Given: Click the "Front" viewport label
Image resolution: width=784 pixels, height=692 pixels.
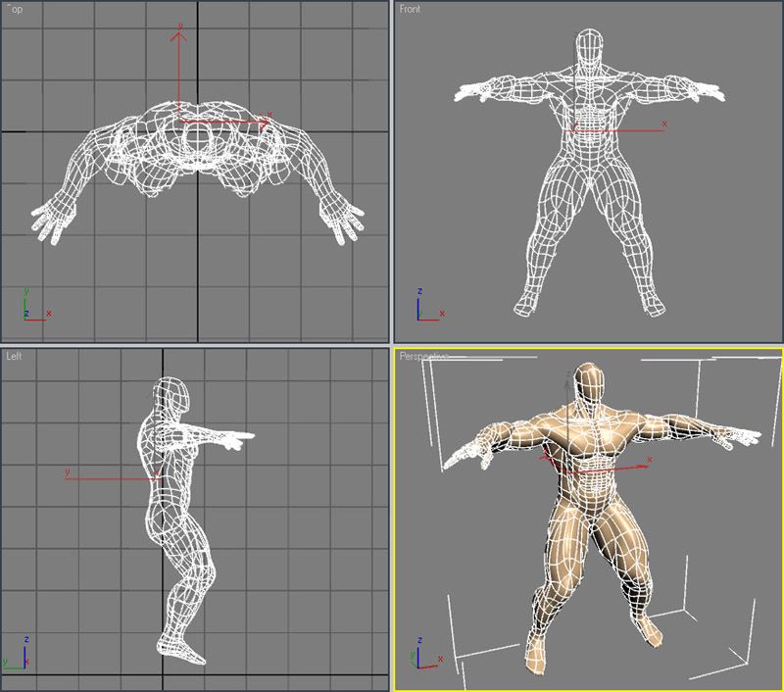Looking at the screenshot, I should pyautogui.click(x=410, y=9).
